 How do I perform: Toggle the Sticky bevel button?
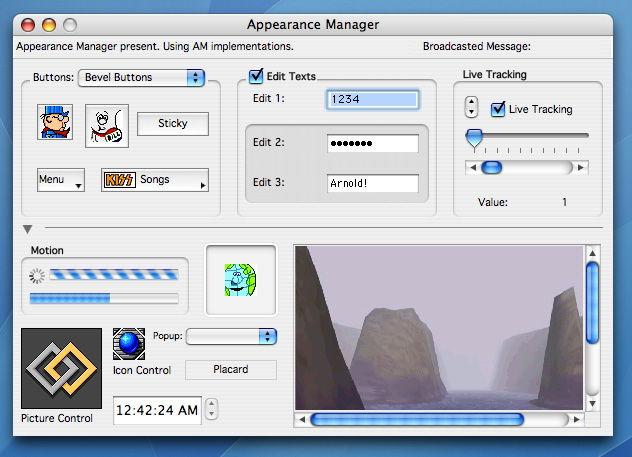(174, 124)
